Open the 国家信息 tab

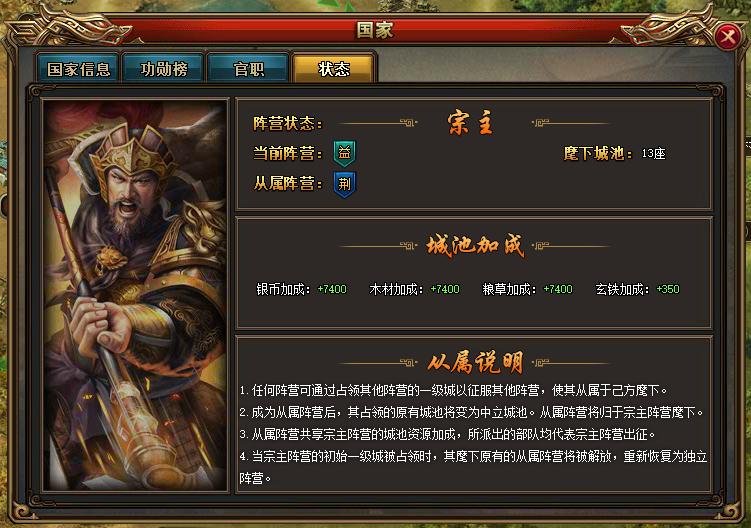click(x=79, y=69)
